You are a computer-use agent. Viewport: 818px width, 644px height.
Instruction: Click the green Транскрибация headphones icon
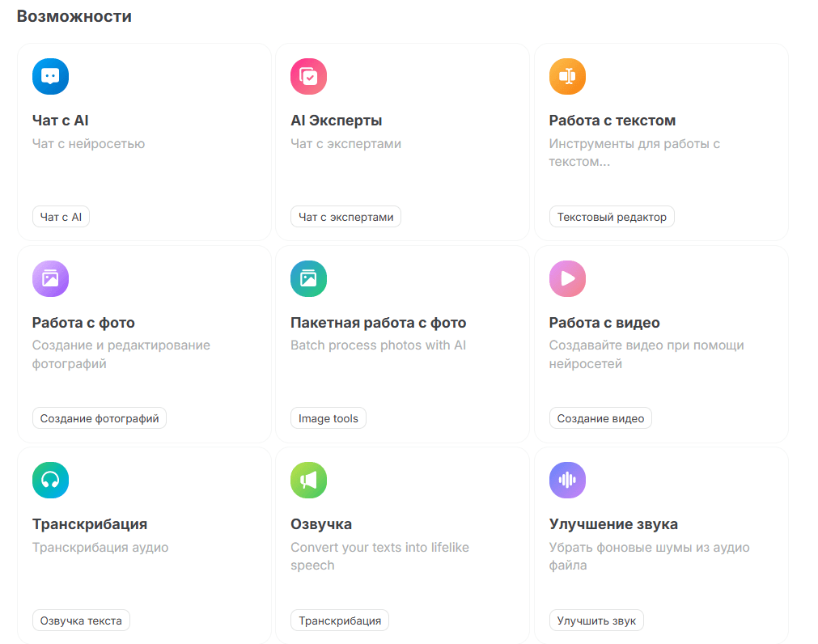[x=50, y=481]
